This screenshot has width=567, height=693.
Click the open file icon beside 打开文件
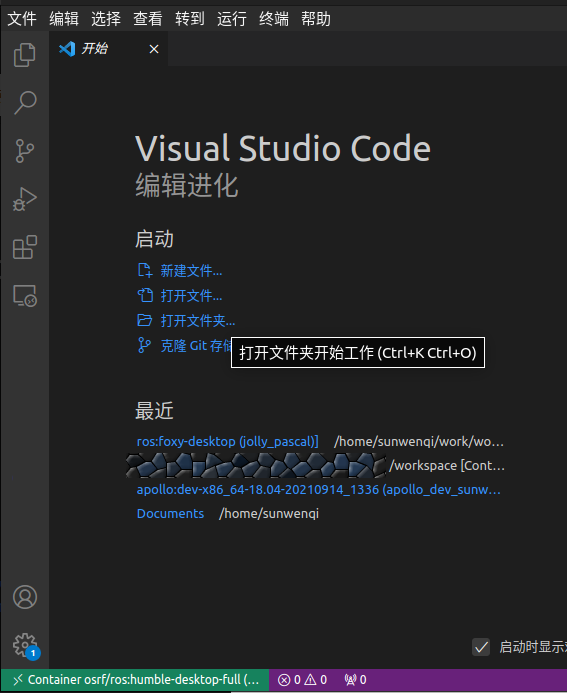coord(145,295)
